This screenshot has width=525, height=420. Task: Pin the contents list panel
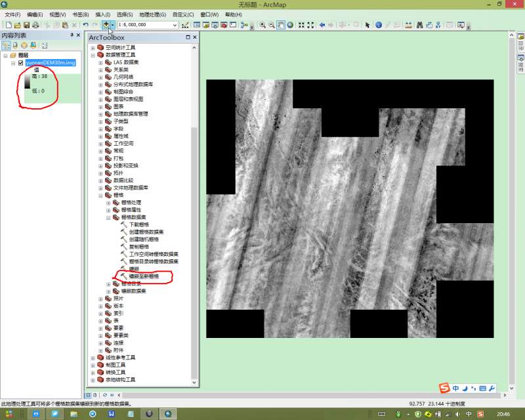[72, 35]
